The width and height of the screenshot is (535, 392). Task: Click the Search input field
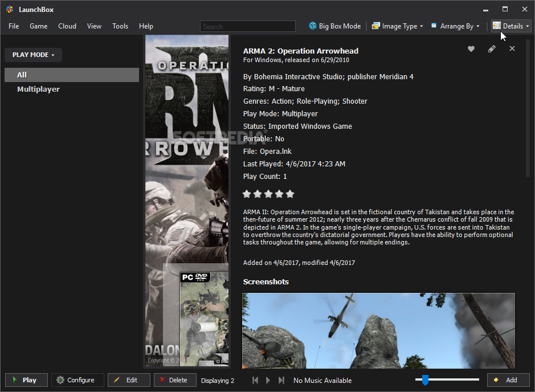point(248,26)
